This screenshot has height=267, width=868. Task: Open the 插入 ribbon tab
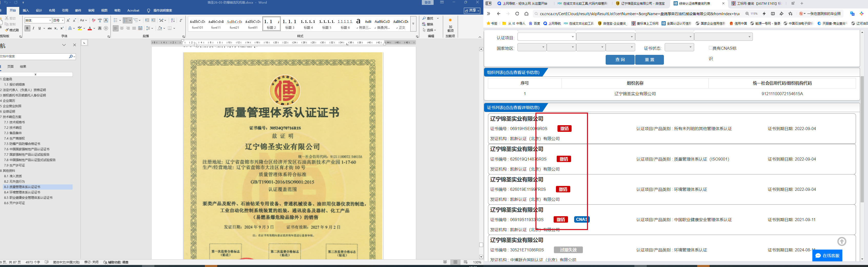(26, 11)
